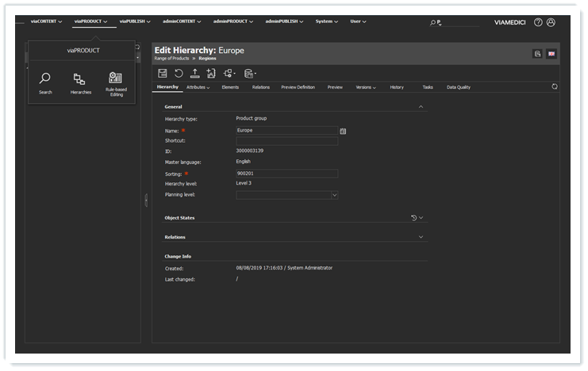
Task: Expand the Relations section chevron
Action: pyautogui.click(x=421, y=237)
